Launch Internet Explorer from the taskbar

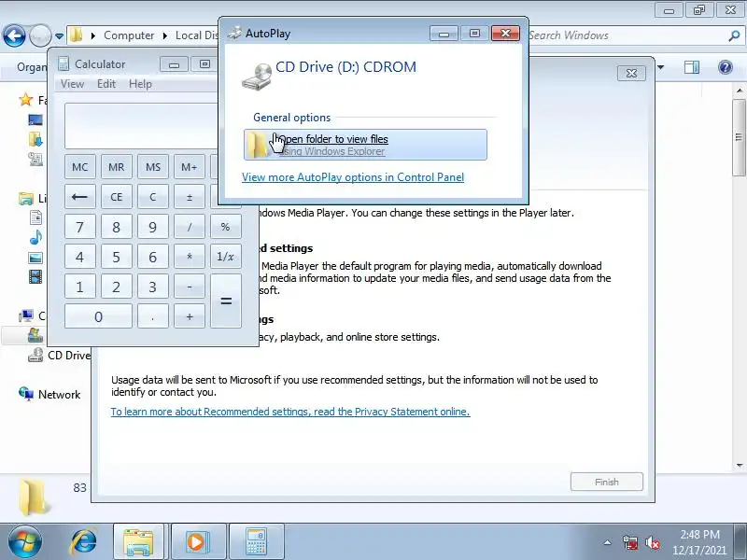(84, 542)
